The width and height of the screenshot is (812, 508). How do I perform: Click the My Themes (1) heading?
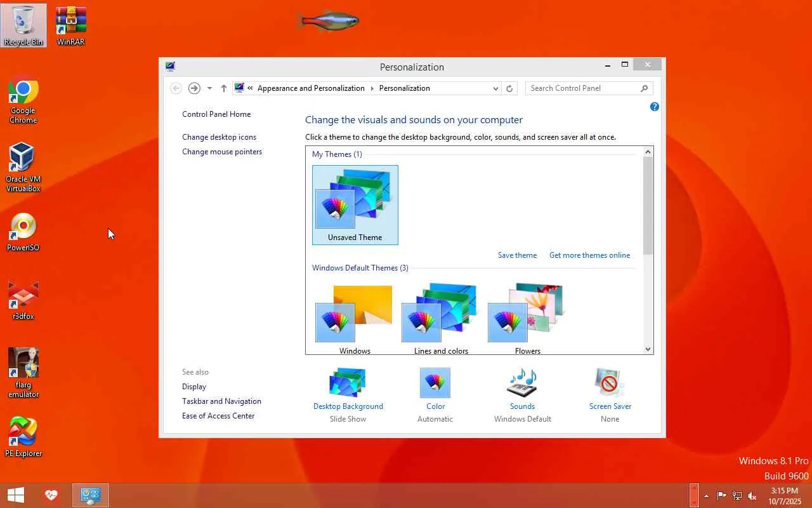click(x=337, y=154)
